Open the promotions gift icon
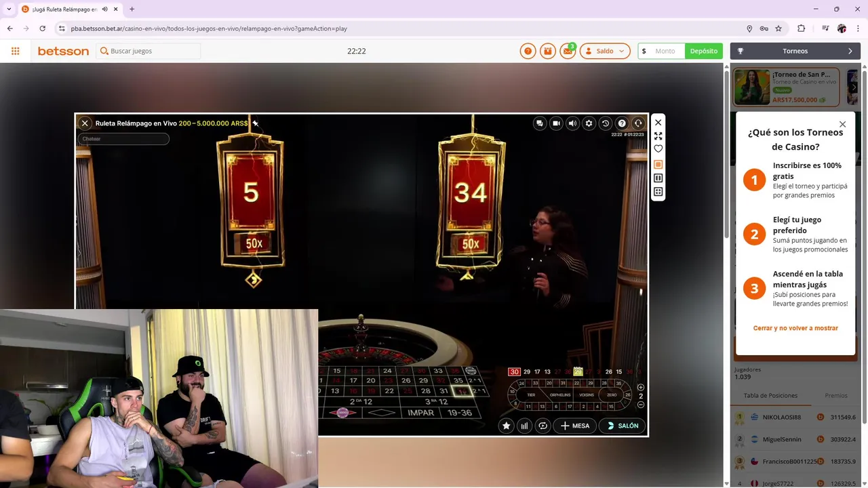Image resolution: width=868 pixels, height=488 pixels. [x=548, y=51]
